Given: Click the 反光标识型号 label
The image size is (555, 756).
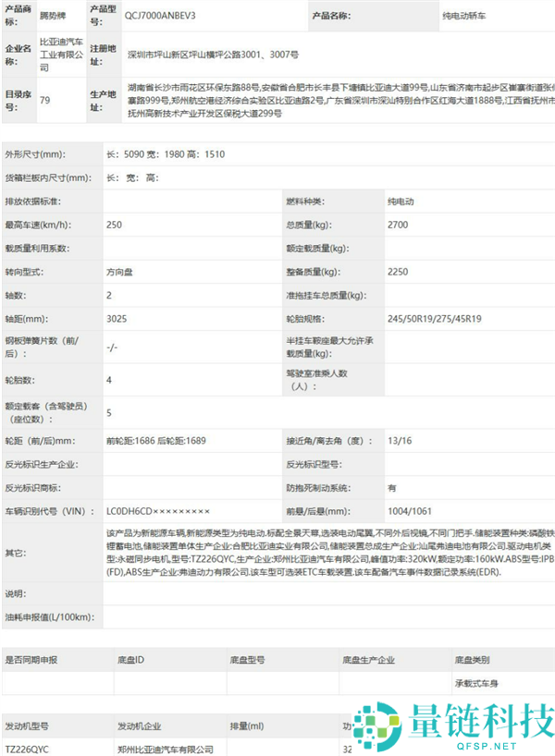Looking at the screenshot, I should tap(314, 464).
